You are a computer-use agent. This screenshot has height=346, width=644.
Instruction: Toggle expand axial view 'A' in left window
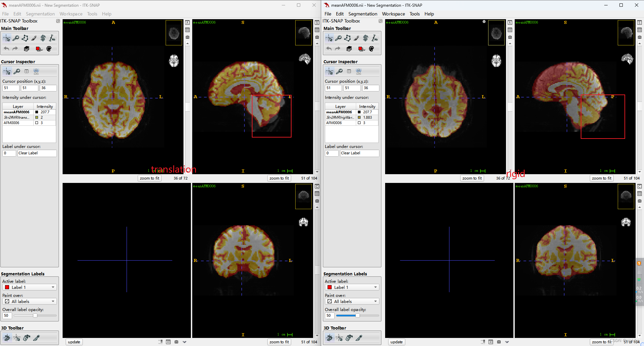pyautogui.click(x=188, y=23)
